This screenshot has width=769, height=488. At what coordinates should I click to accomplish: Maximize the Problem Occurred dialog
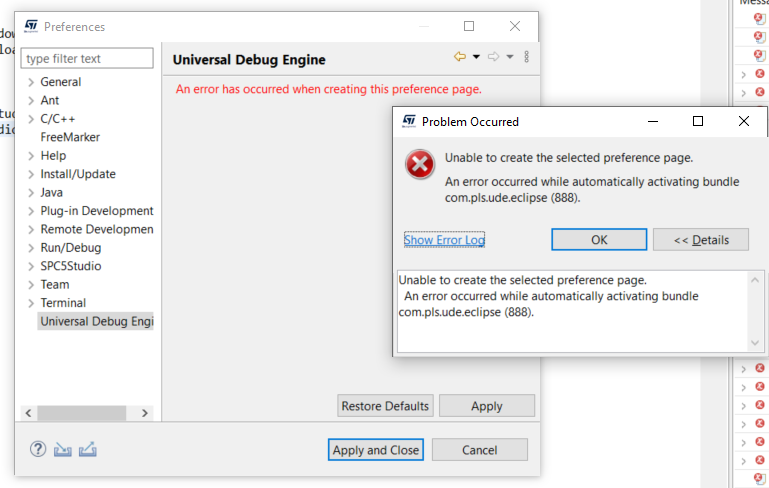click(x=698, y=121)
